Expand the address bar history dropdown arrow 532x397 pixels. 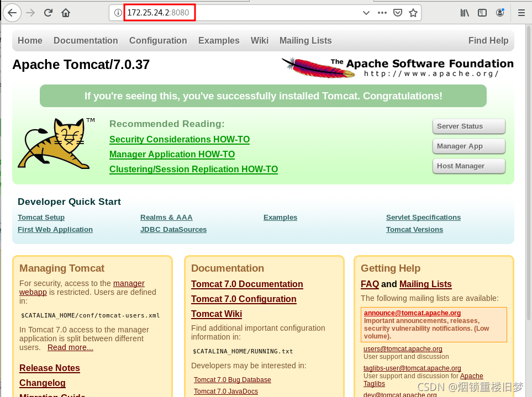pyautogui.click(x=366, y=13)
